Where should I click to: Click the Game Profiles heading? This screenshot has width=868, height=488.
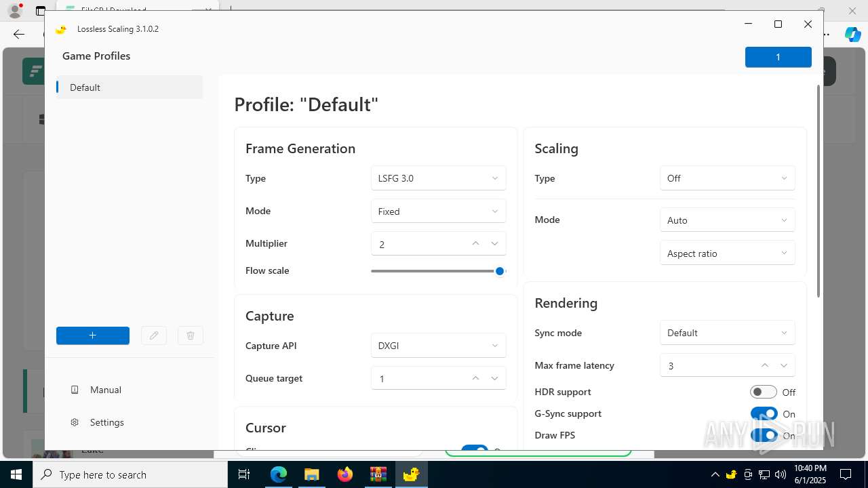point(96,56)
